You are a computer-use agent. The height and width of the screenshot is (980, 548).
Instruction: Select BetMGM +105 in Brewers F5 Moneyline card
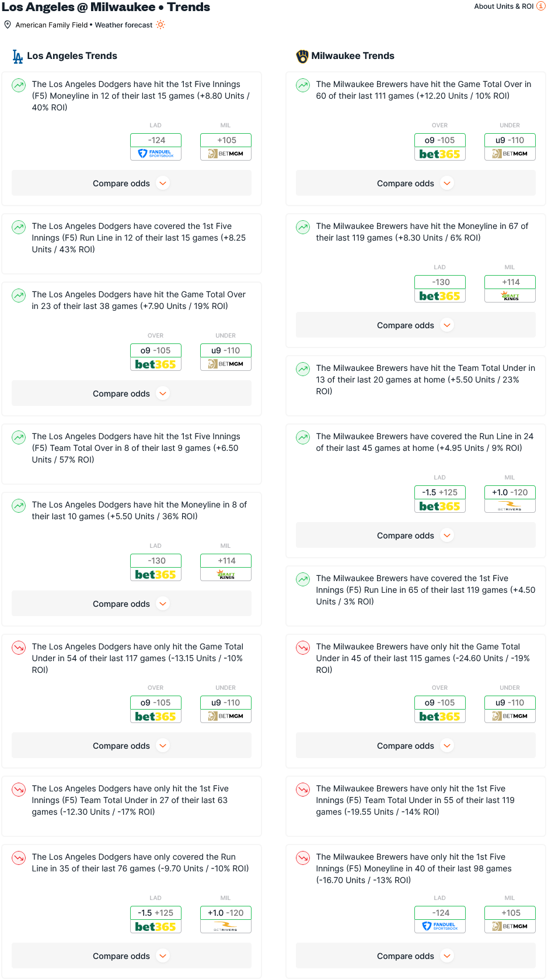510,919
